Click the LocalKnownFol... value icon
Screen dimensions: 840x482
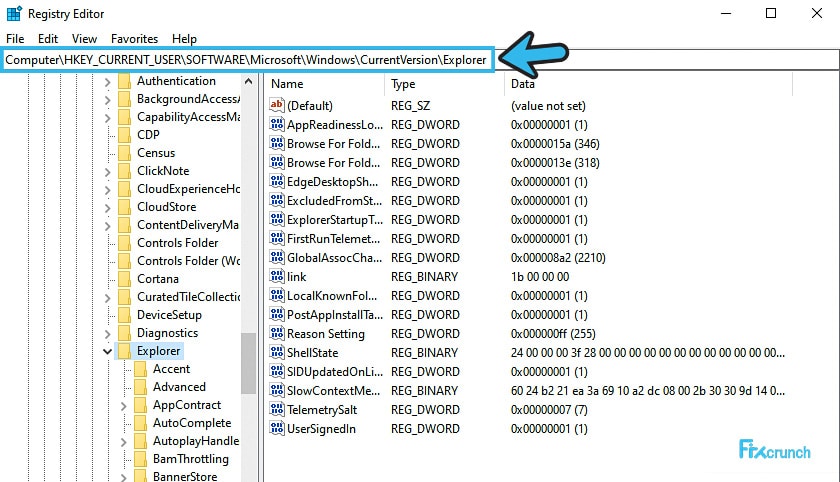pos(276,296)
